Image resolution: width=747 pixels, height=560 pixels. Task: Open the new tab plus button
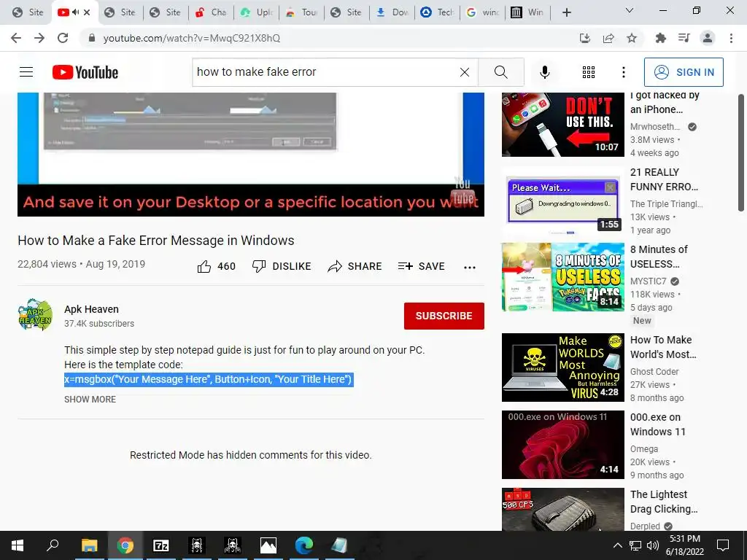pyautogui.click(x=566, y=12)
